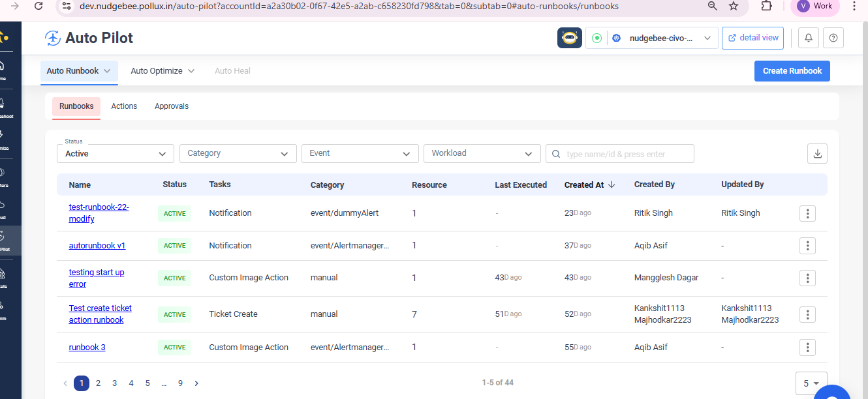Open the nudgebee-civo cluster selector
The image size is (868, 399).
tap(660, 38)
